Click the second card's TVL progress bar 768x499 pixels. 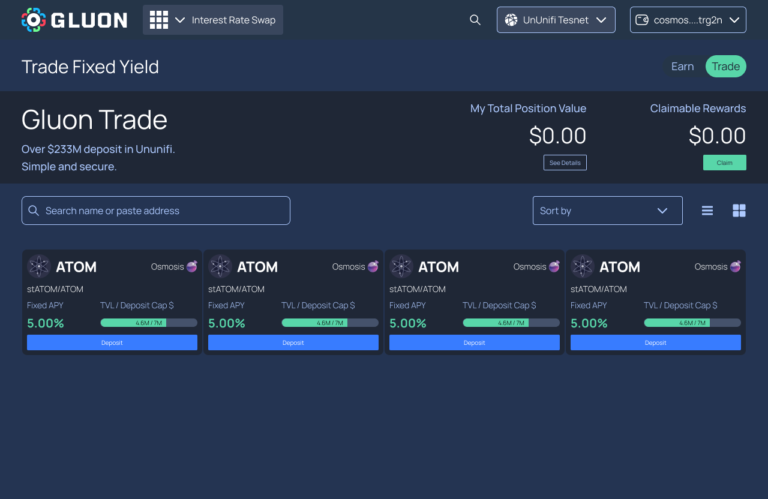click(x=330, y=323)
